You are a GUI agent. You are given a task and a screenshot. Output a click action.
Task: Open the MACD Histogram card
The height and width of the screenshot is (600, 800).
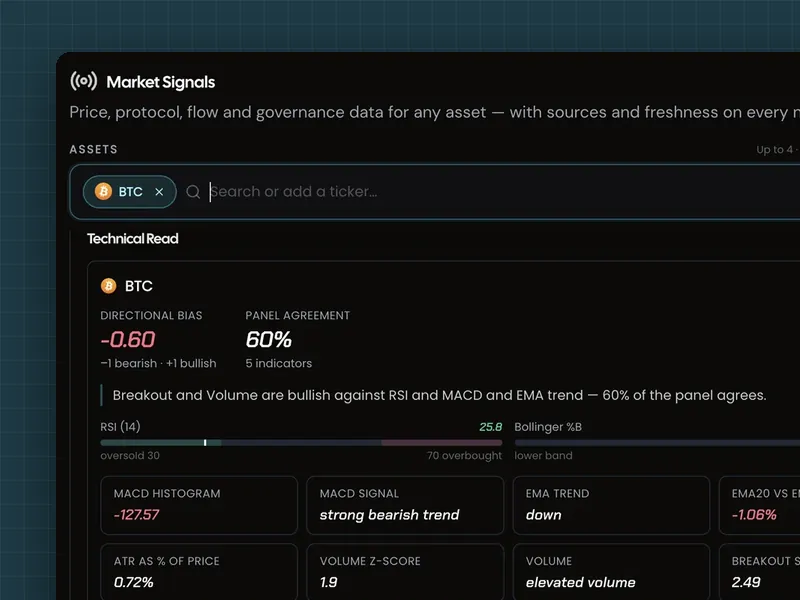(199, 505)
